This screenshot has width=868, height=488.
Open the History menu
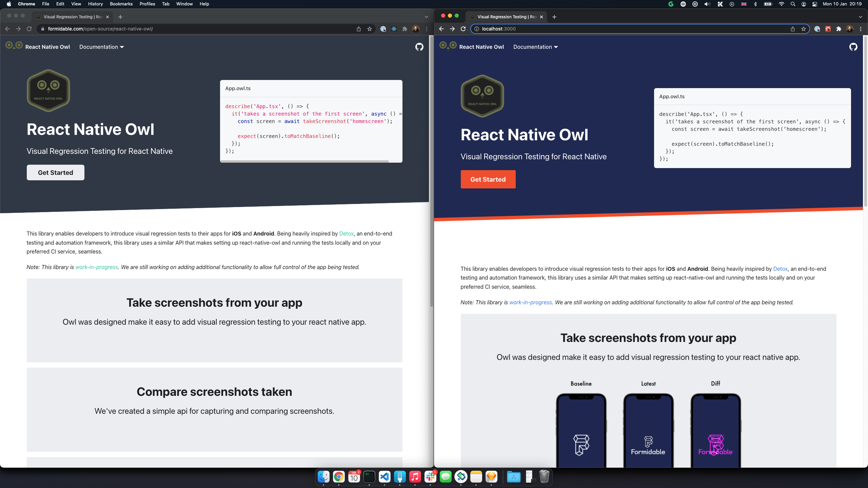(x=95, y=4)
